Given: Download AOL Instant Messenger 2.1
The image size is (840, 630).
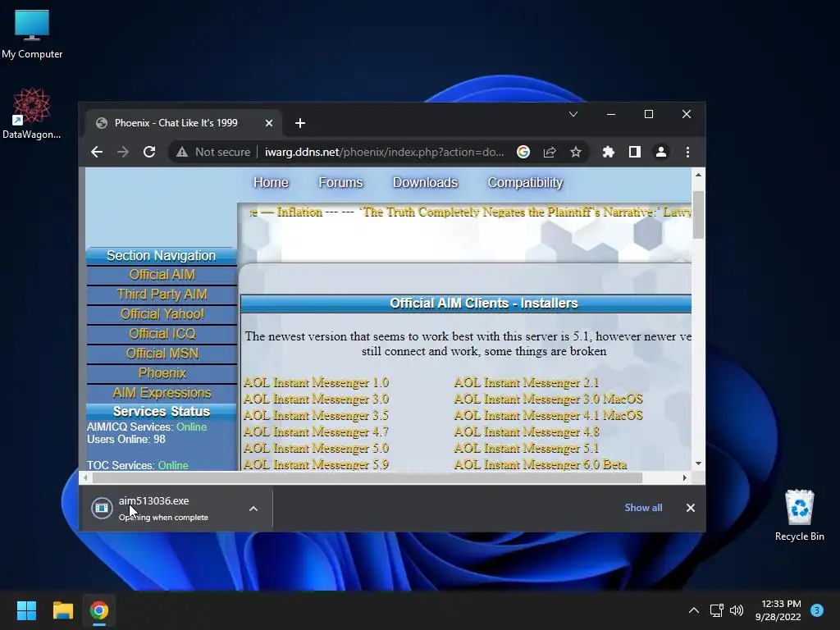Looking at the screenshot, I should (527, 382).
